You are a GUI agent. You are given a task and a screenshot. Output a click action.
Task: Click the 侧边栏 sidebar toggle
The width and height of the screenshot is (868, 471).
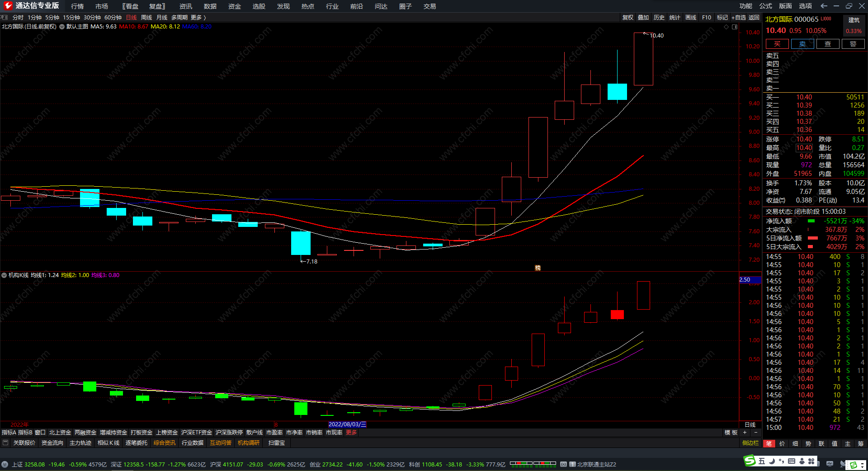(x=750, y=443)
